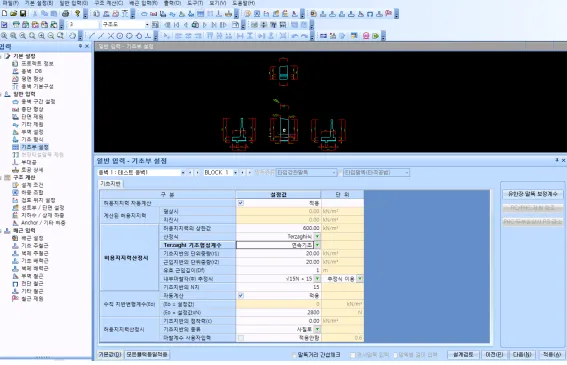The width and height of the screenshot is (567, 365).
Task: Open the 출력(O) menu
Action: 172,3
